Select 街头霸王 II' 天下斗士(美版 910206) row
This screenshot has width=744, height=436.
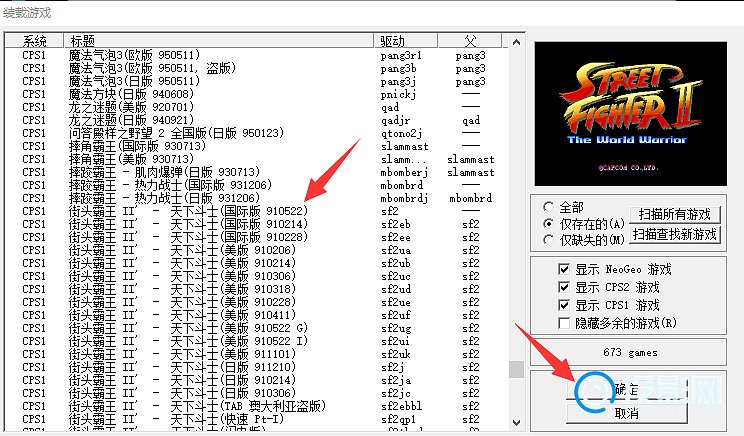coord(256,250)
